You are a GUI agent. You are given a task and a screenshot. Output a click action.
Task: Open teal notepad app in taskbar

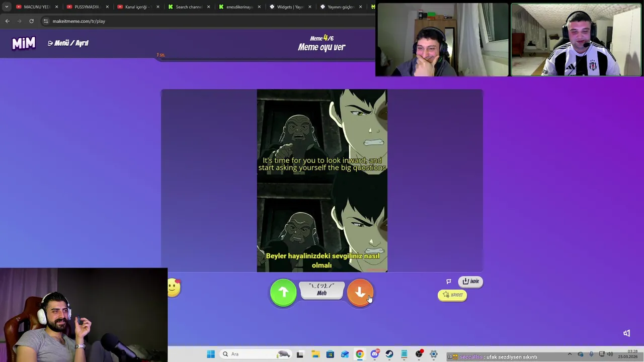(x=404, y=354)
